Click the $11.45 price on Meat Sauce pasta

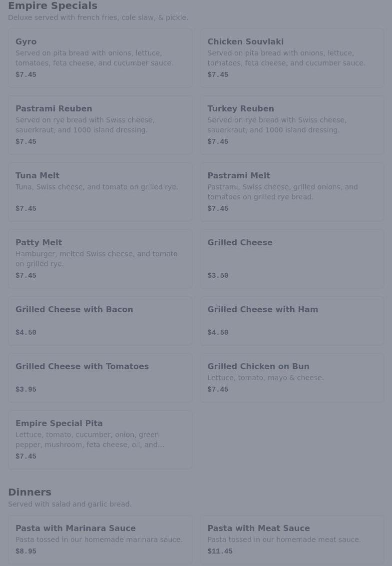point(220,552)
